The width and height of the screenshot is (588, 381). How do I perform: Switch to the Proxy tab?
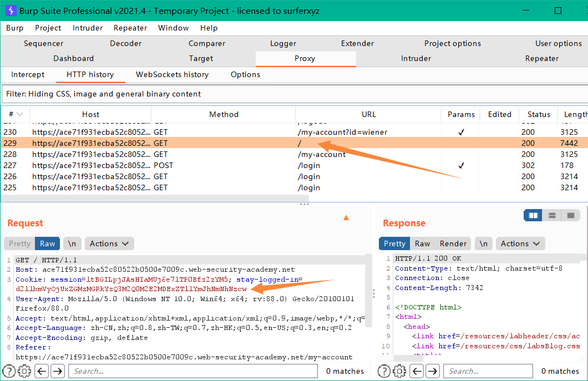(x=305, y=58)
